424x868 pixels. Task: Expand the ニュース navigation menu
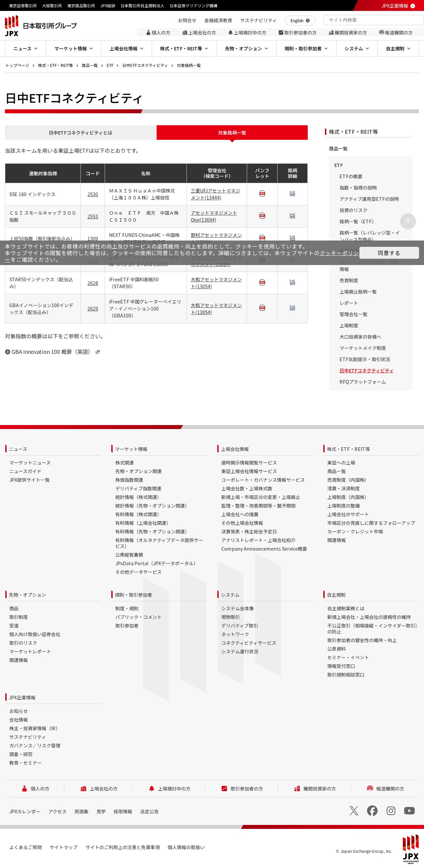(25, 48)
